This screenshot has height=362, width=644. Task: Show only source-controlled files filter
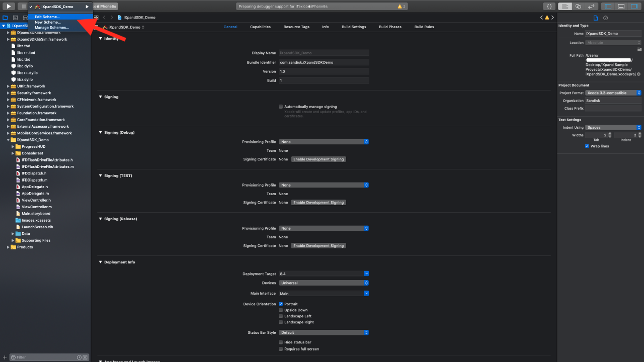tap(85, 357)
